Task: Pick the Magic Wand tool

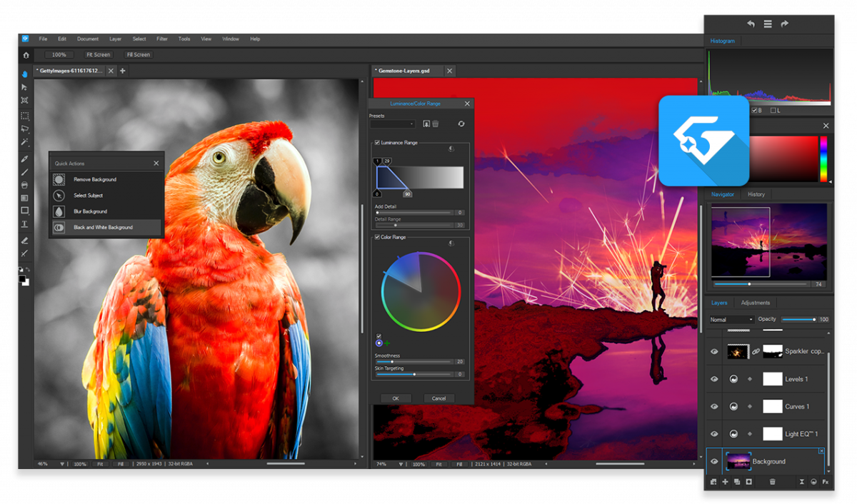Action: (x=24, y=142)
